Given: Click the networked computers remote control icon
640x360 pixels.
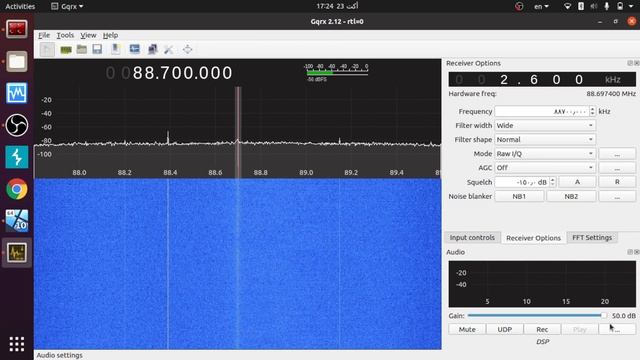Looking at the screenshot, I should tap(152, 49).
